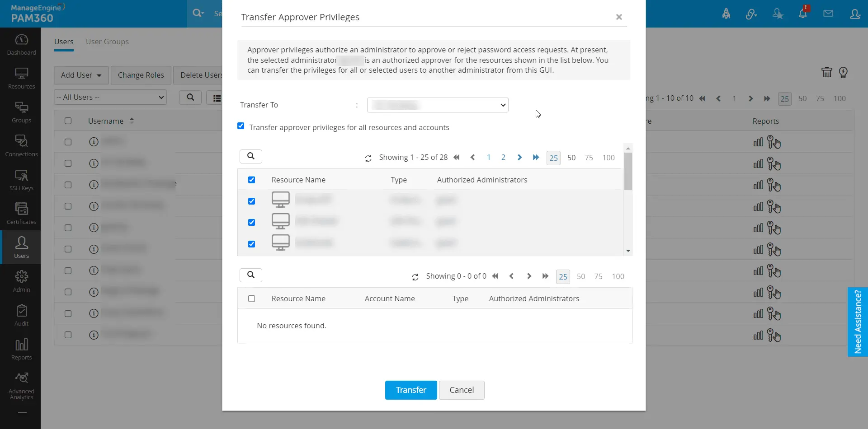Click the Transfer button
868x429 pixels.
coord(410,390)
